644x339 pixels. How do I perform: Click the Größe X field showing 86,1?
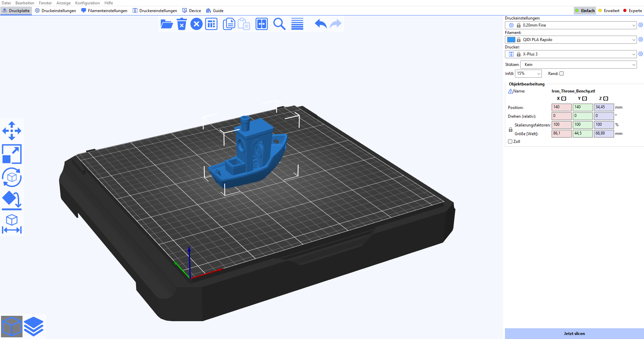pyautogui.click(x=561, y=134)
